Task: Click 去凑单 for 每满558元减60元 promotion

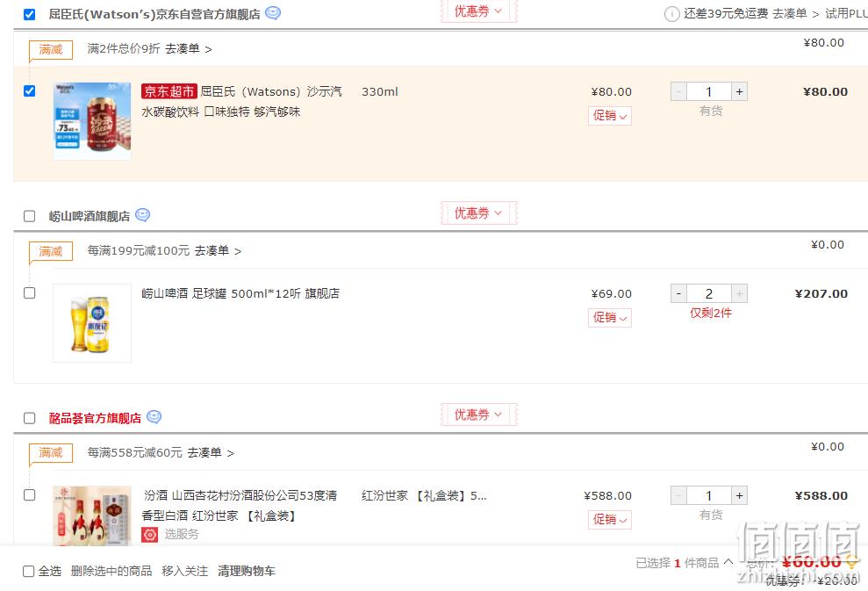Action: [211, 453]
